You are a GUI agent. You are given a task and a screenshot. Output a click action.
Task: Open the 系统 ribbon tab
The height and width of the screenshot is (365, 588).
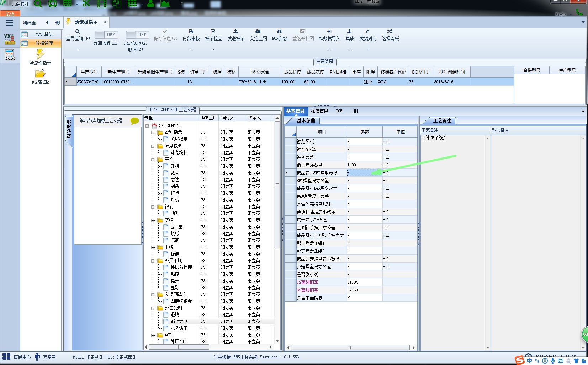tap(10, 14)
